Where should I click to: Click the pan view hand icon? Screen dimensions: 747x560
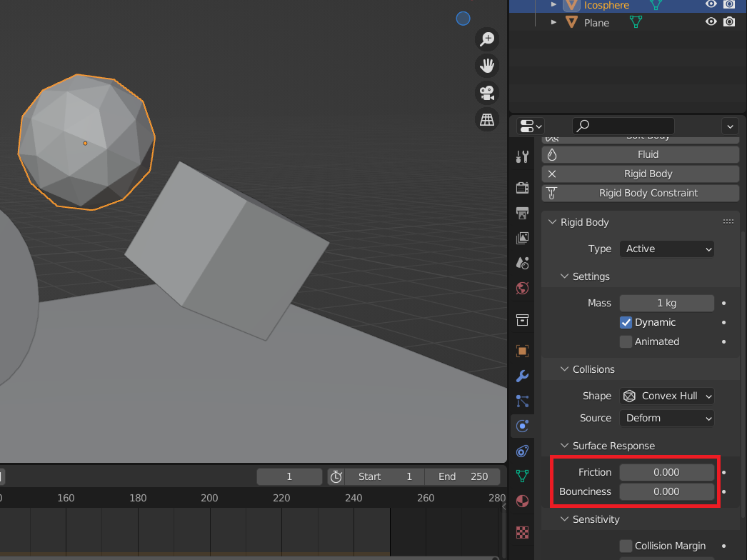point(487,66)
